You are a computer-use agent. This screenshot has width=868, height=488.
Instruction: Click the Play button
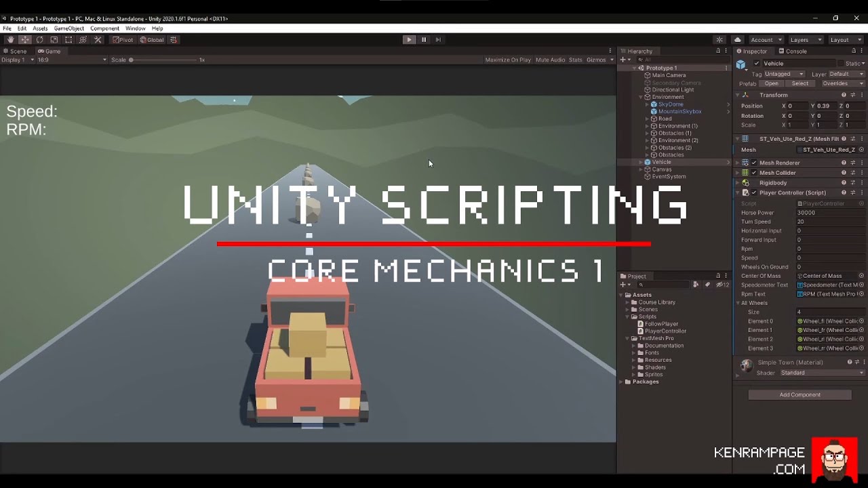pyautogui.click(x=409, y=40)
